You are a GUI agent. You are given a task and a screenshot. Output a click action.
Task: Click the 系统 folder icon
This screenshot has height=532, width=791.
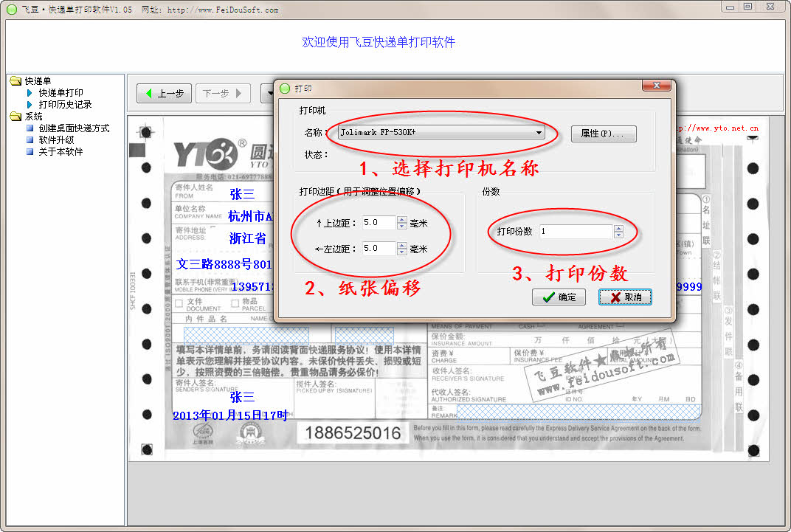tap(15, 117)
